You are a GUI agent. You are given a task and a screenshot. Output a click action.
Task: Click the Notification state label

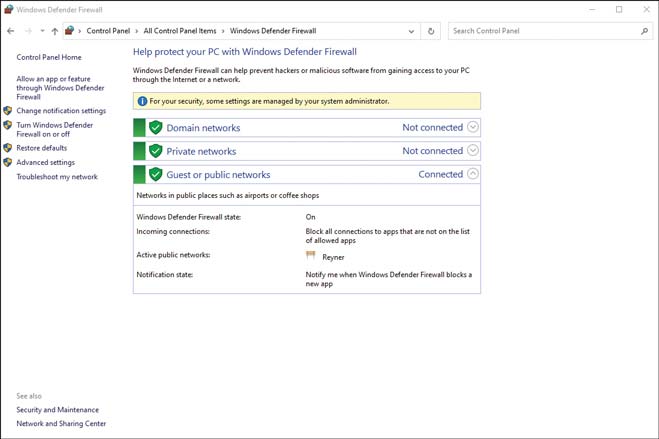(x=165, y=275)
